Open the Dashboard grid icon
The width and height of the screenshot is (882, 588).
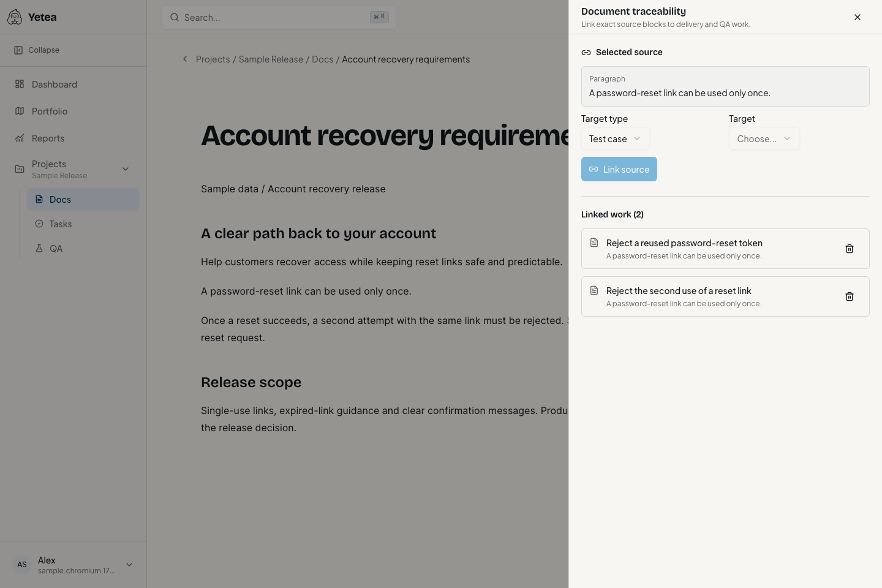20,85
